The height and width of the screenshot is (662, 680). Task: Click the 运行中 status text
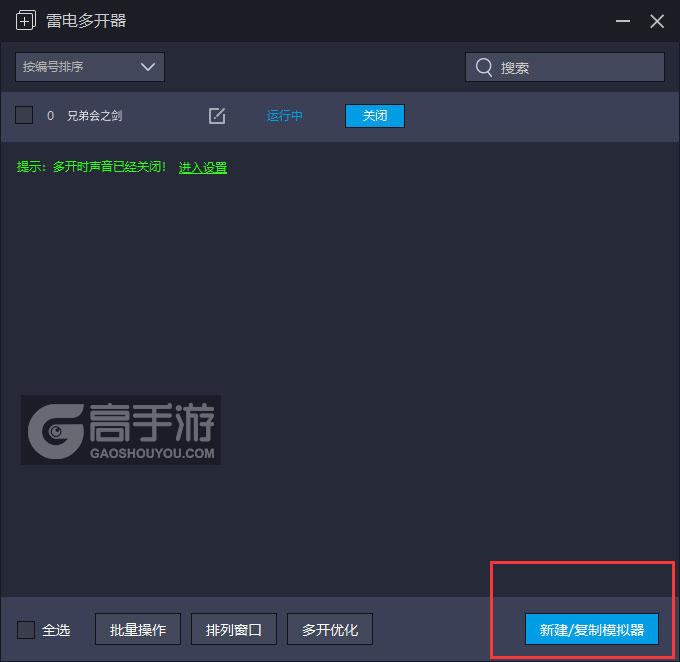pos(284,116)
